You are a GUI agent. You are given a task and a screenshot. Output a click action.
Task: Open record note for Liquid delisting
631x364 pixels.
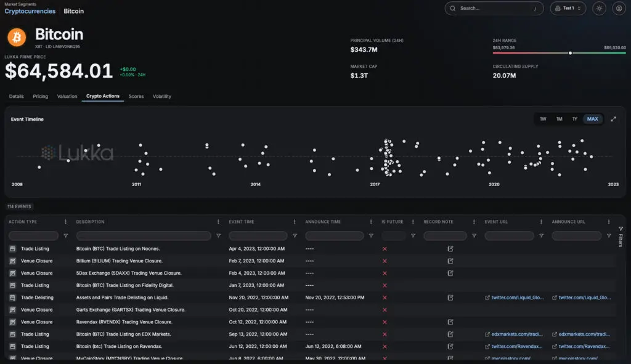[450, 297]
